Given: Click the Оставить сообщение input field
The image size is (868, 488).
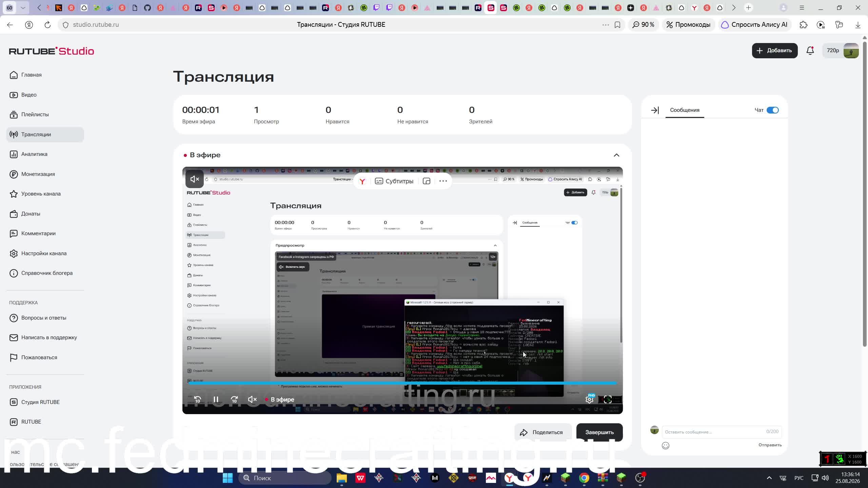Looking at the screenshot, I should pyautogui.click(x=722, y=432).
